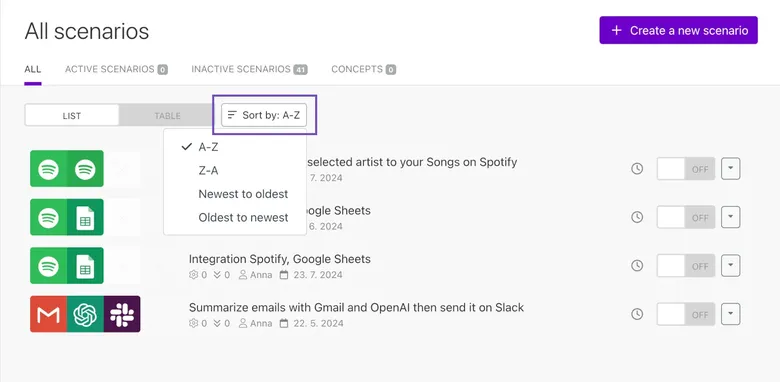The width and height of the screenshot is (780, 382).
Task: Click first Spotify icon in top scenario row
Action: point(48,169)
